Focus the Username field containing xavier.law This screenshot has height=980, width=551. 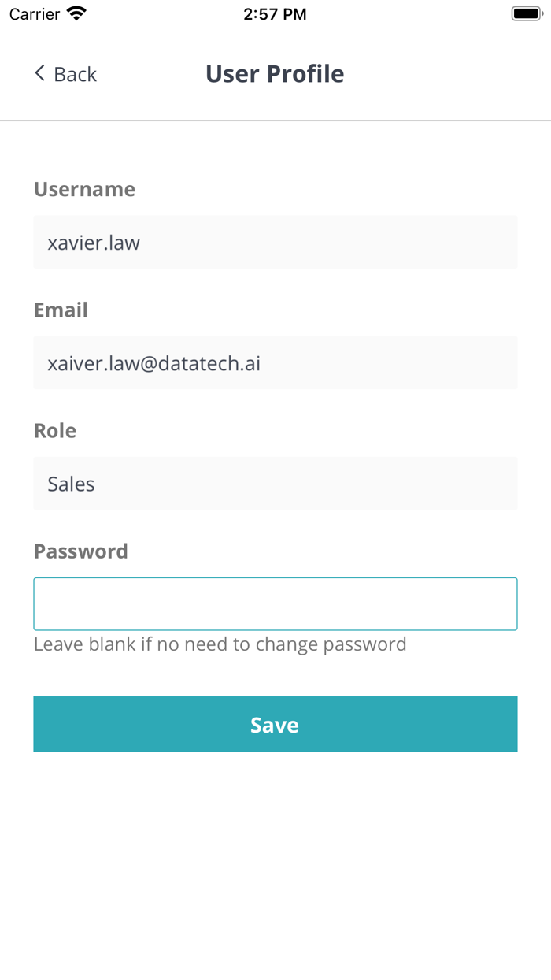(275, 243)
